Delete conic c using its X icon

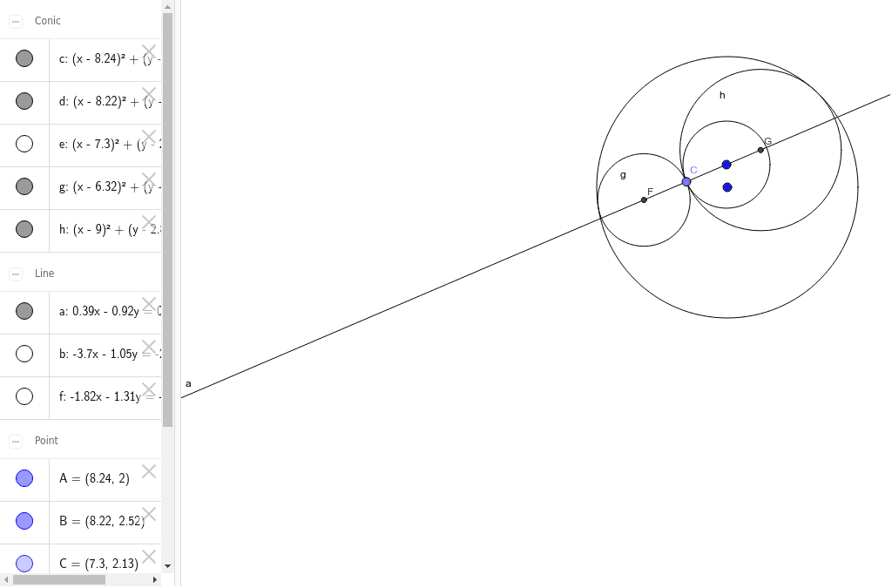pyautogui.click(x=148, y=51)
